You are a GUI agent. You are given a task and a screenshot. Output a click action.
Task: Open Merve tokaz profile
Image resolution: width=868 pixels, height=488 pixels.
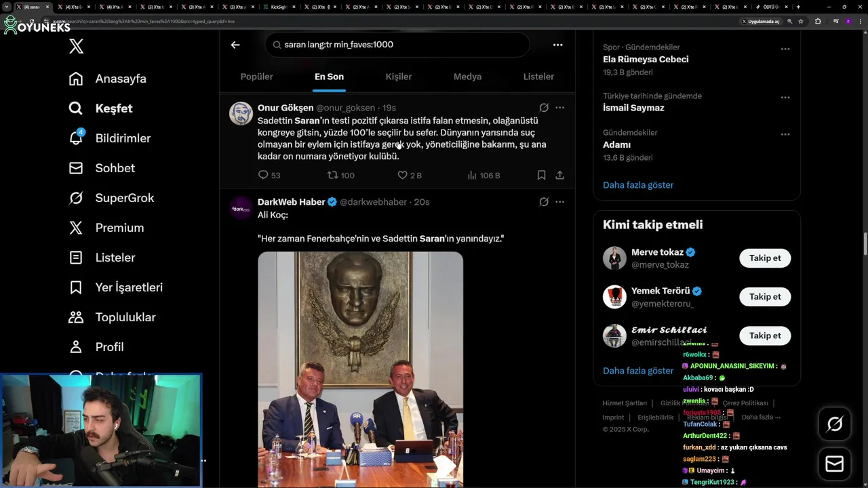[657, 252]
